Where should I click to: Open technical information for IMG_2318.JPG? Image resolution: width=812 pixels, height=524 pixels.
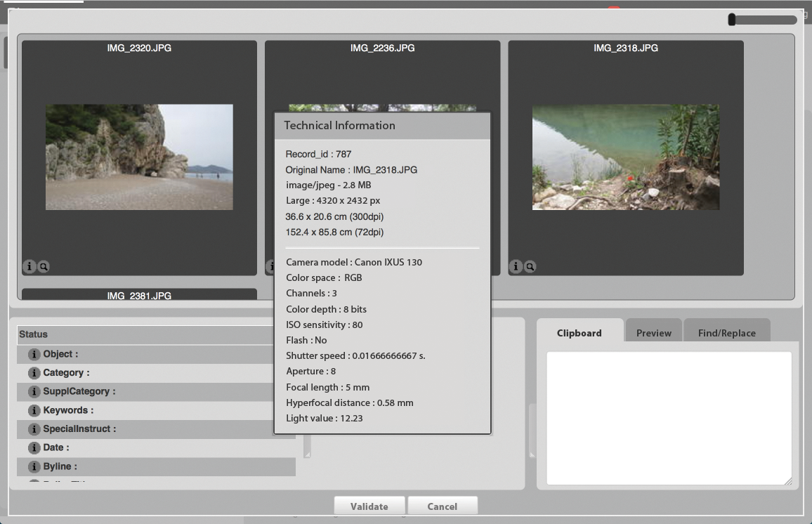(x=516, y=266)
